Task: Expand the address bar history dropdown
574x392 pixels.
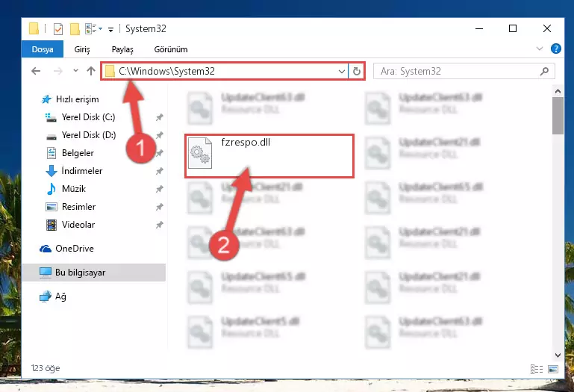Action: click(342, 71)
